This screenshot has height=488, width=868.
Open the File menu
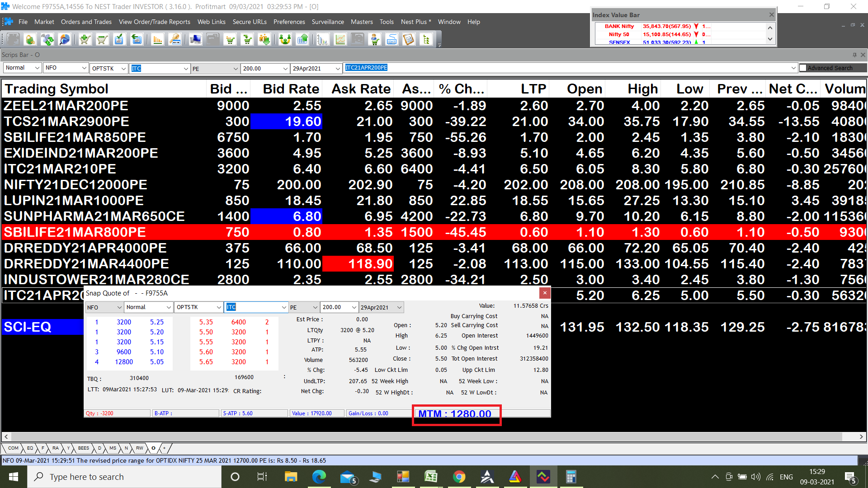click(23, 22)
